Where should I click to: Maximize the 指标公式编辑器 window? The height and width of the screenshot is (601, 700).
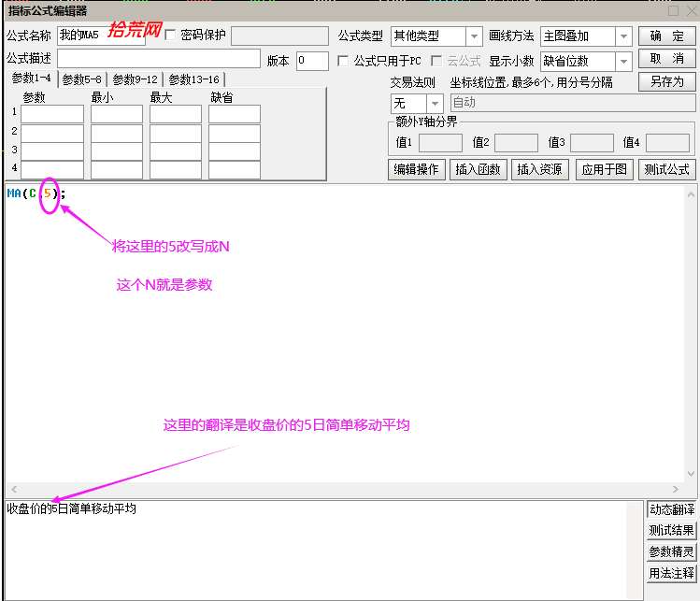[x=673, y=10]
